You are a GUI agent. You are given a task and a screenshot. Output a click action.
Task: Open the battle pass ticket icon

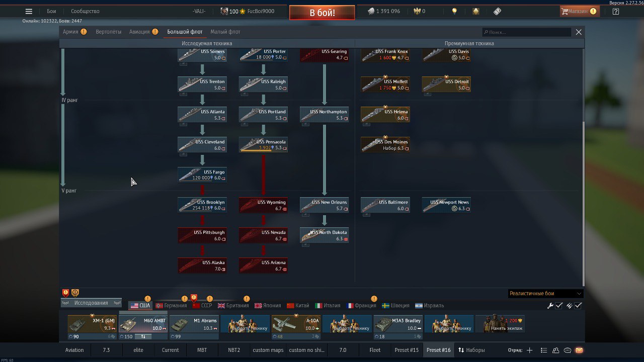tap(497, 11)
